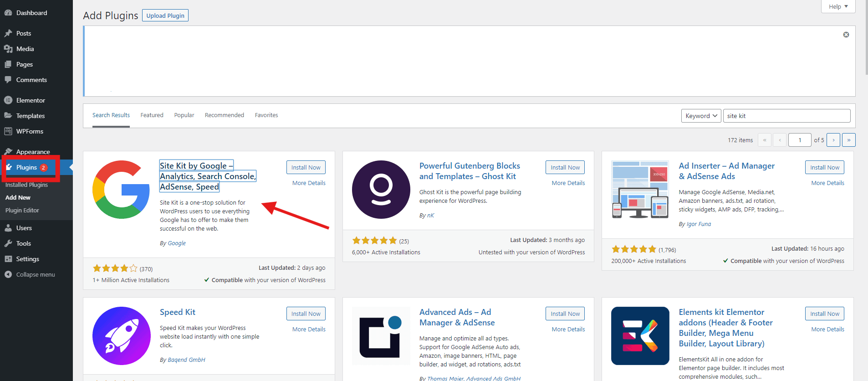
Task: Install Powerful Gutenberg Blocks Ghost Kit
Action: tap(565, 167)
